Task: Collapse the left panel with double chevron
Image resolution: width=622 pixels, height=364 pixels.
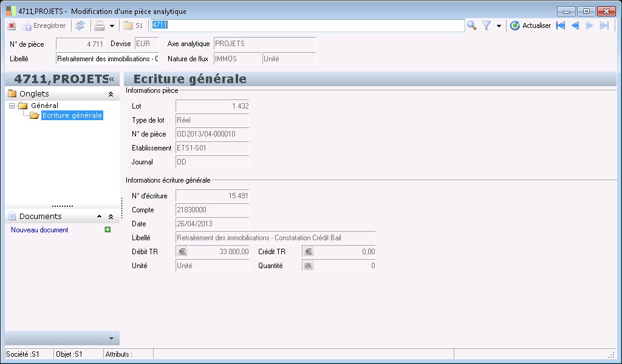Action: click(112, 79)
